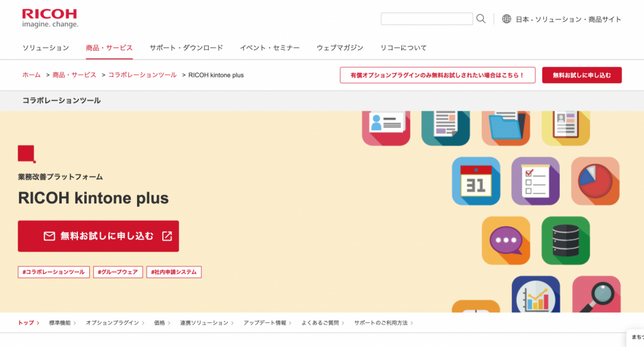Select the #グループウェア tag
Viewport: 644px width, 347px height.
118,272
